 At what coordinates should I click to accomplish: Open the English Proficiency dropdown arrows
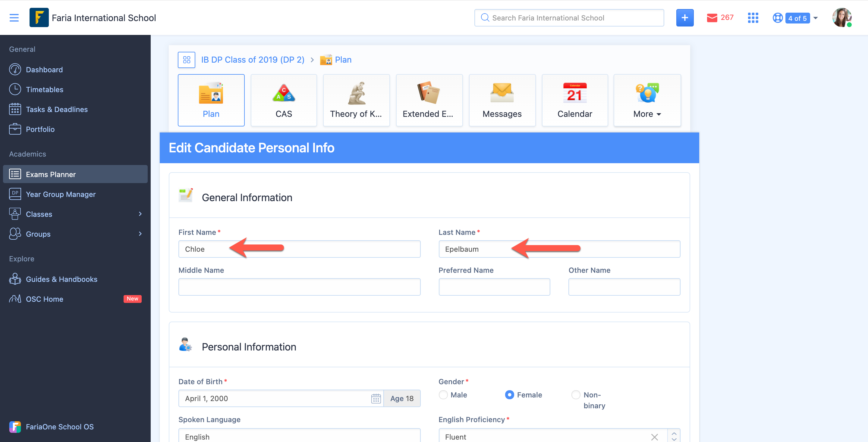tap(674, 437)
